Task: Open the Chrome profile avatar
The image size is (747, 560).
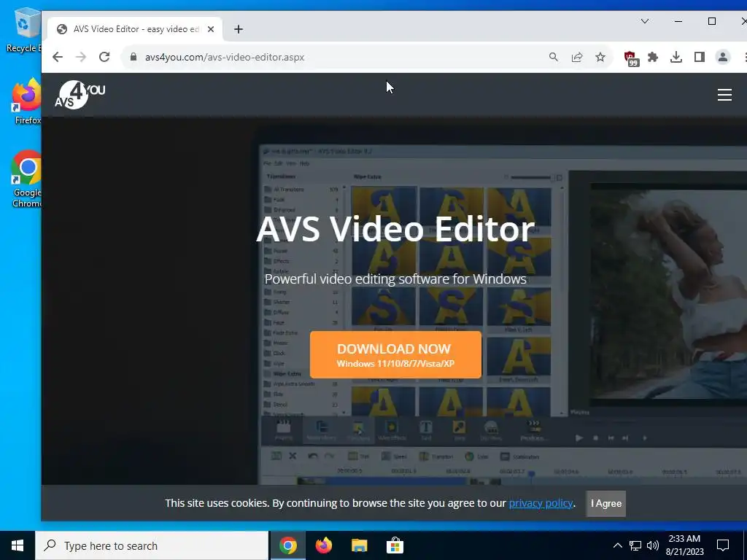Action: [723, 57]
